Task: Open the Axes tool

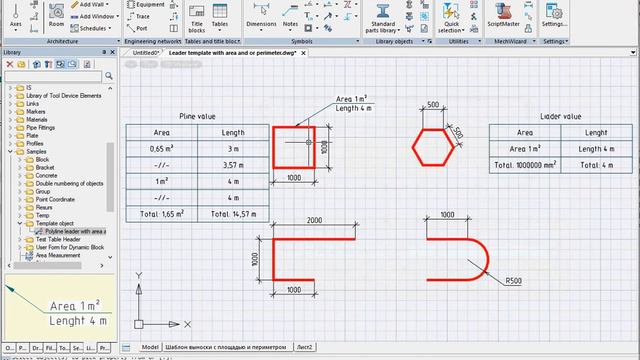Action: click(x=16, y=16)
